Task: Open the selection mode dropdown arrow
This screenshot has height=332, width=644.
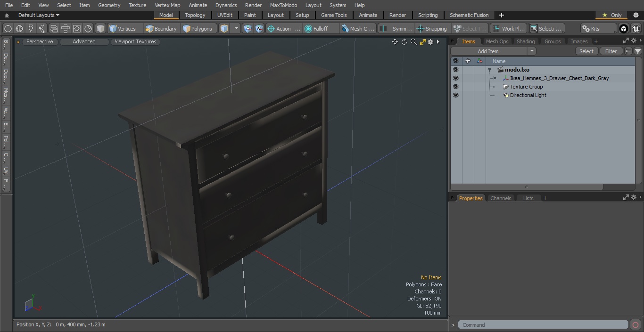Action: click(x=236, y=29)
